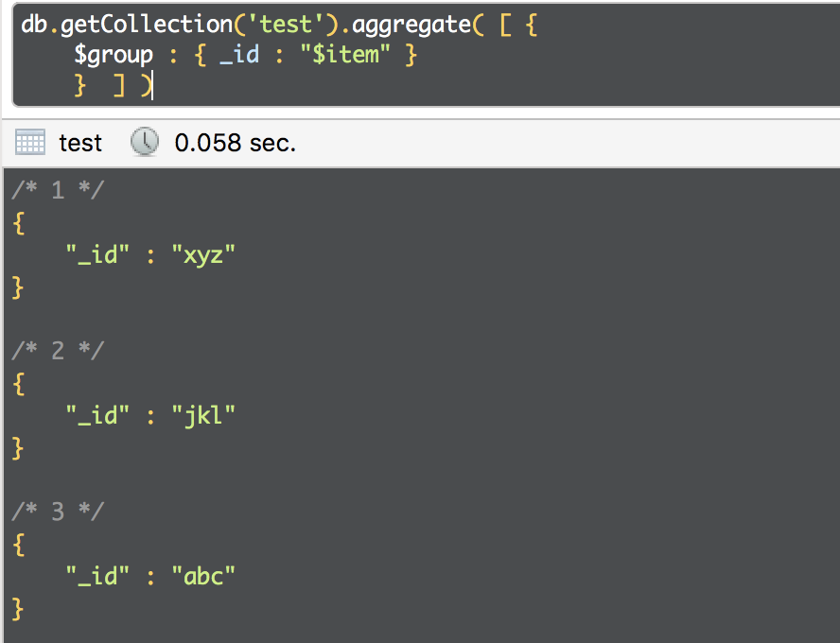The image size is (840, 643).
Task: Click the "0.058 sec." execution time text
Action: [x=236, y=143]
